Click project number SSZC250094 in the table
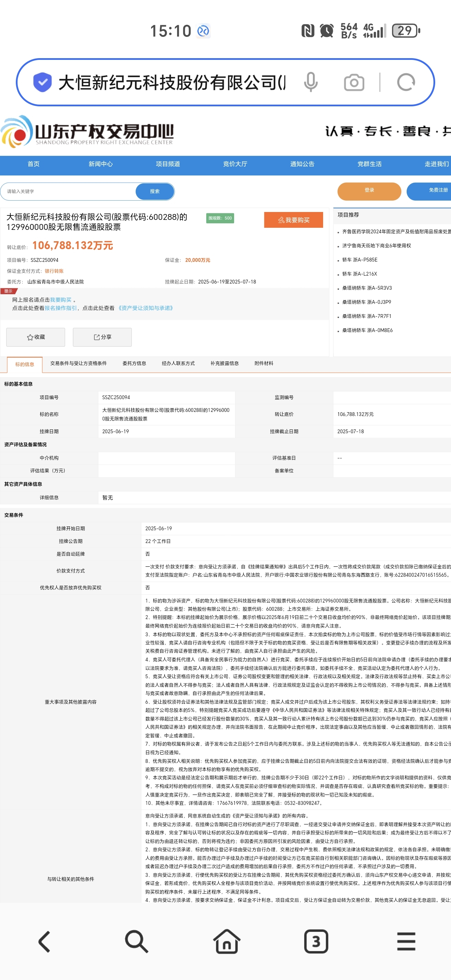This screenshot has width=451, height=980. click(116, 397)
